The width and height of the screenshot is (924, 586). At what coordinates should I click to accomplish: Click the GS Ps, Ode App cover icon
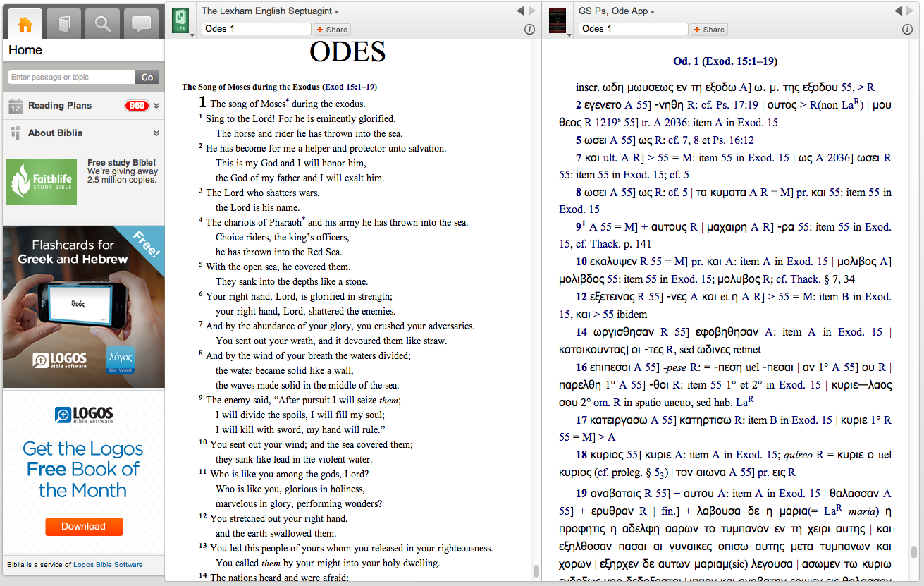(558, 20)
